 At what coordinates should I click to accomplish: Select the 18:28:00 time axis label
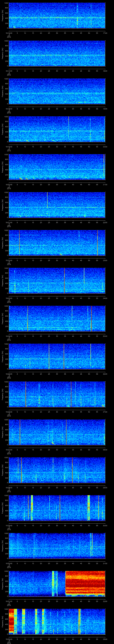[9, 487]
